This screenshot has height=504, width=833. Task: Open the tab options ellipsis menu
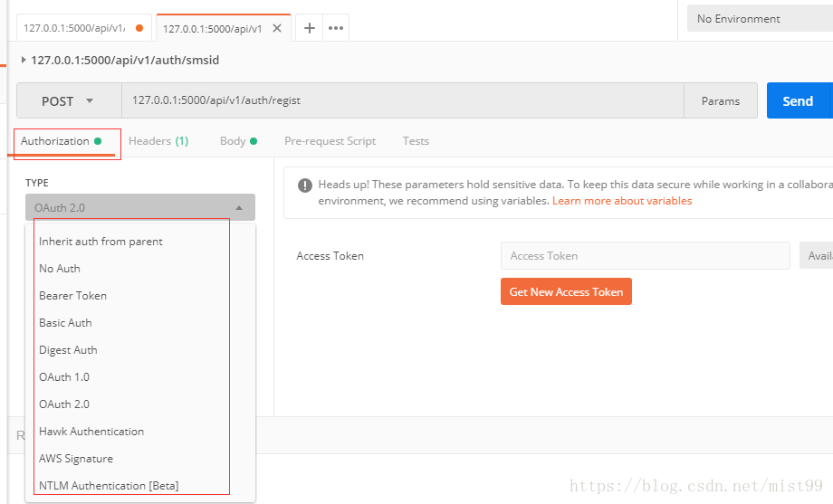(x=336, y=28)
